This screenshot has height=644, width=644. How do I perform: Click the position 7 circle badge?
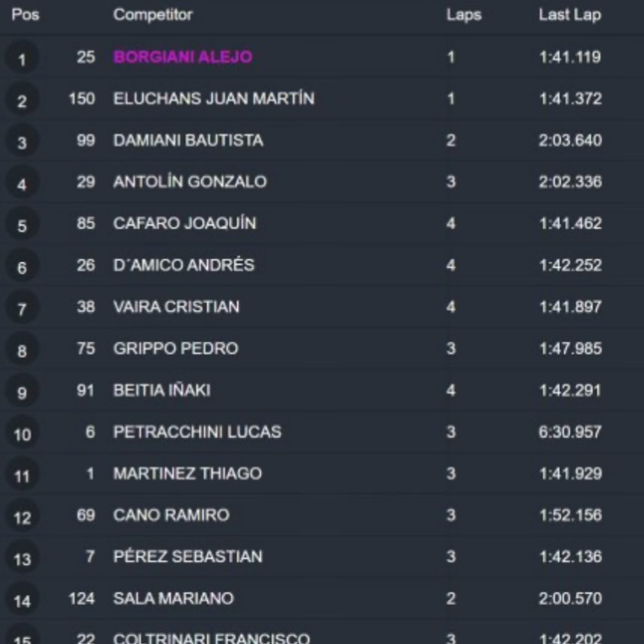pos(22,308)
